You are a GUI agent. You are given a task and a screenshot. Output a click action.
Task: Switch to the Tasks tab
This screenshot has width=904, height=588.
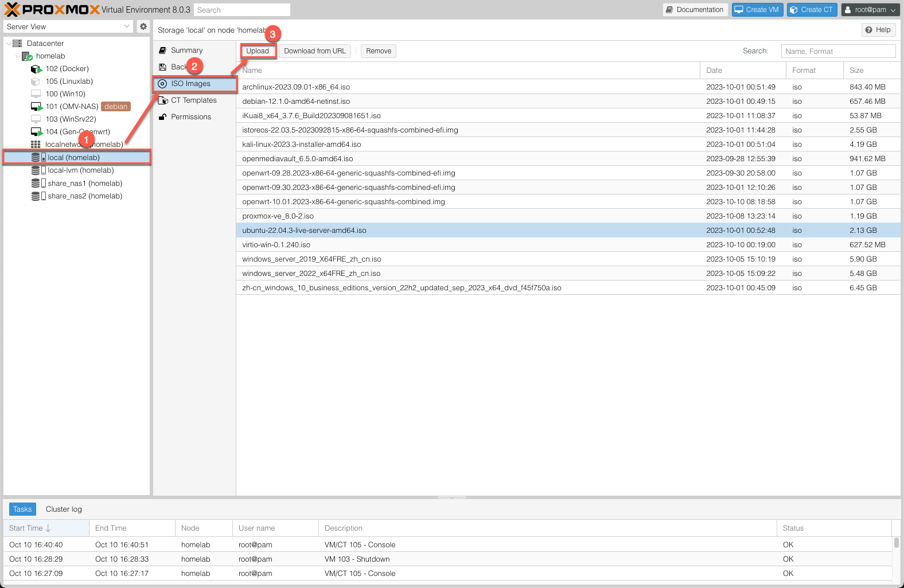click(22, 509)
